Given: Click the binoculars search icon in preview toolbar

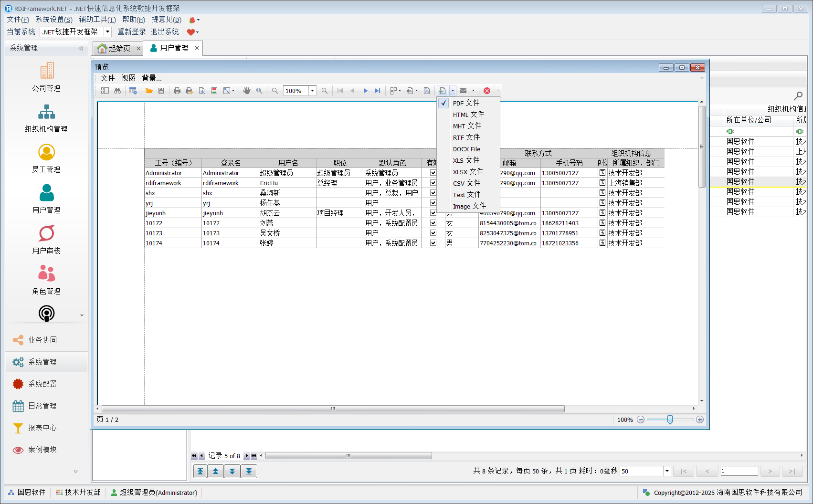Looking at the screenshot, I should click(x=117, y=91).
